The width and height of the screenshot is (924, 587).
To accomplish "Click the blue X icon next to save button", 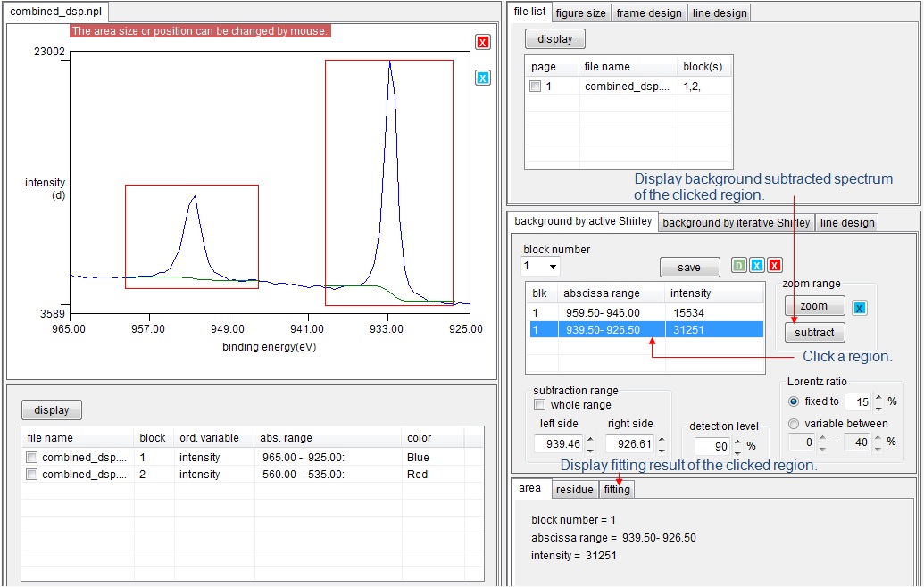I will pos(757,265).
